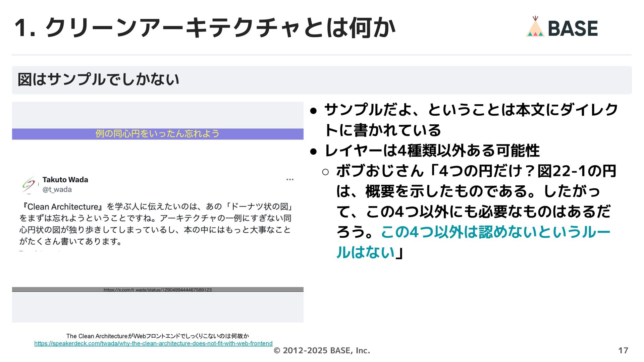
Task: Click the BASE wordmark text logo
Action: click(x=573, y=28)
